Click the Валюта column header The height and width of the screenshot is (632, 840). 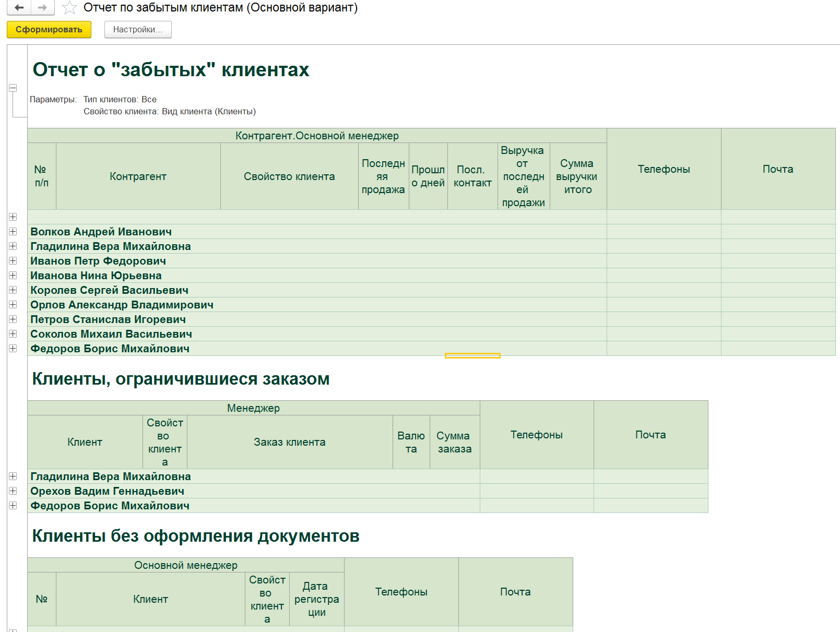coord(411,442)
